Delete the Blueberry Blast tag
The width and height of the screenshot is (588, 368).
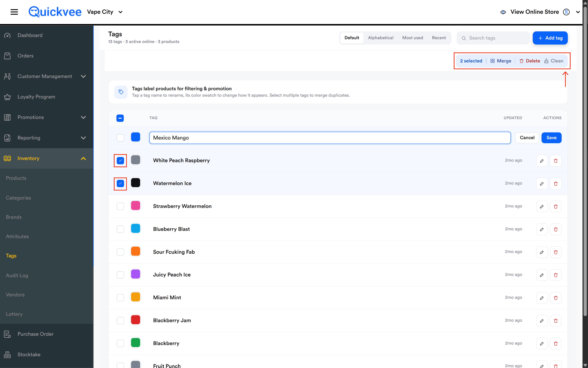tap(556, 229)
